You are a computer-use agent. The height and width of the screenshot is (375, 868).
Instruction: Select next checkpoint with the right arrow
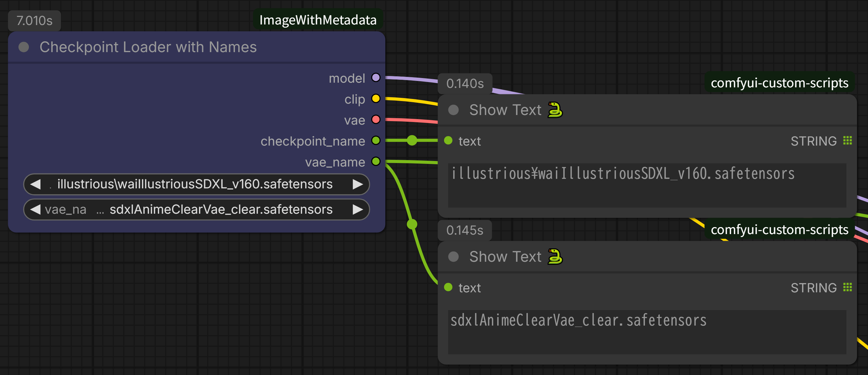coord(358,184)
